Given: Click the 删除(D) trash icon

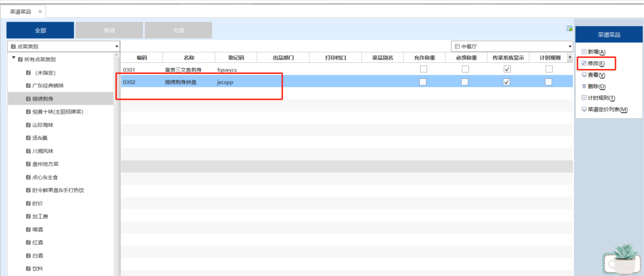Looking at the screenshot, I should tap(584, 87).
